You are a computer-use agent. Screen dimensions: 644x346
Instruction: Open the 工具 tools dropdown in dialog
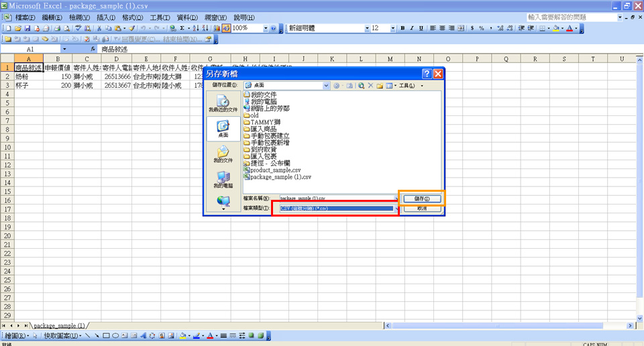coord(410,86)
